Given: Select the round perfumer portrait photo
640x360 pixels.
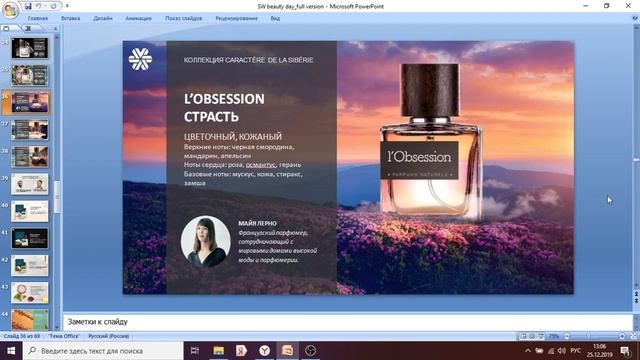Looking at the screenshot, I should [206, 242].
